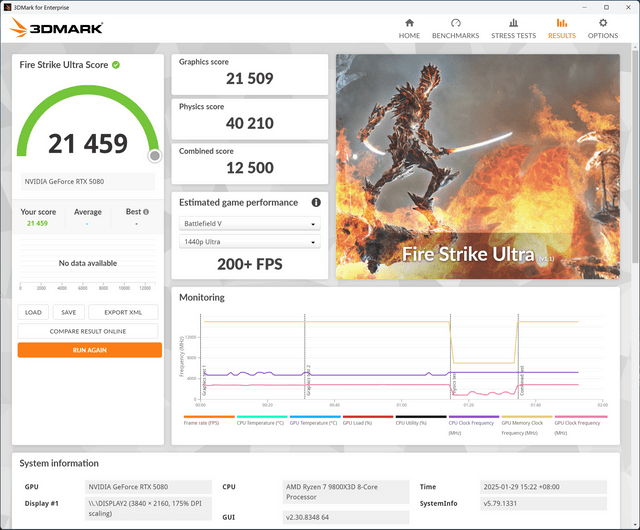Minimize the 3DMark window
This screenshot has height=530, width=640.
(x=585, y=7)
